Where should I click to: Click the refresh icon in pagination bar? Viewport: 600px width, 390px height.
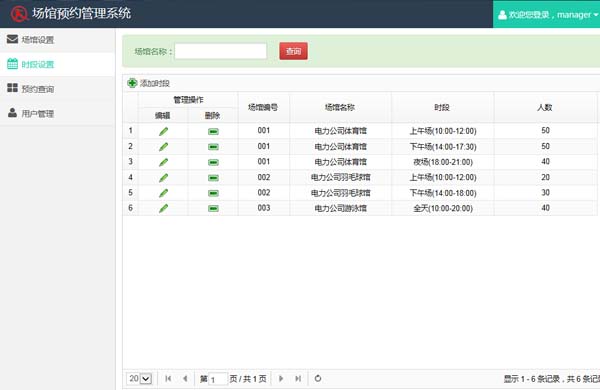click(x=318, y=379)
